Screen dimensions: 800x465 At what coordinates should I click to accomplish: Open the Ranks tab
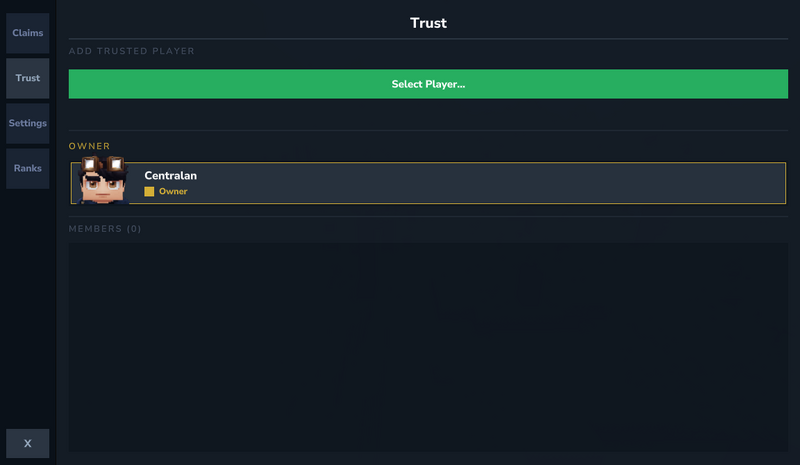click(x=28, y=168)
